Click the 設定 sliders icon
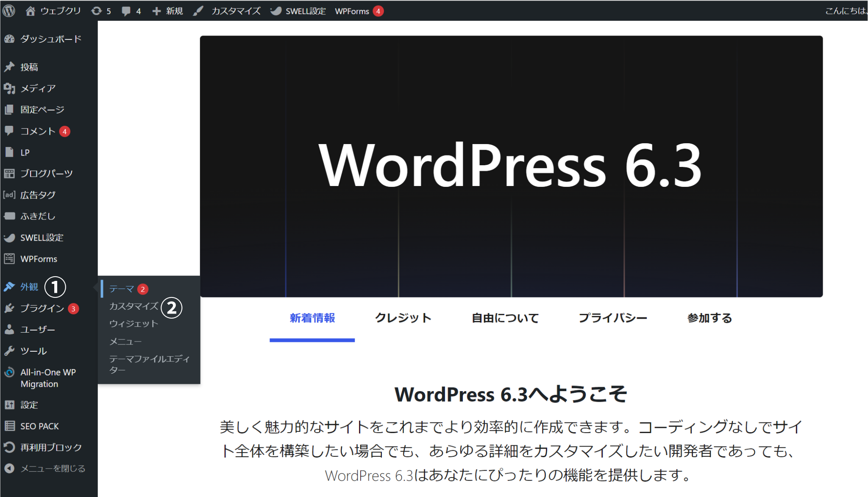Screen dimensions: 868x497 click(x=9, y=405)
